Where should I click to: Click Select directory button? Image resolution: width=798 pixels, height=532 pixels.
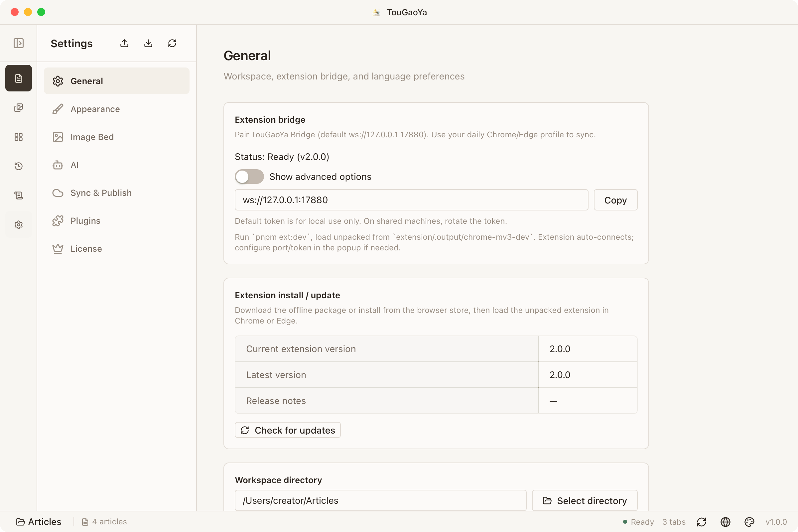(x=585, y=500)
